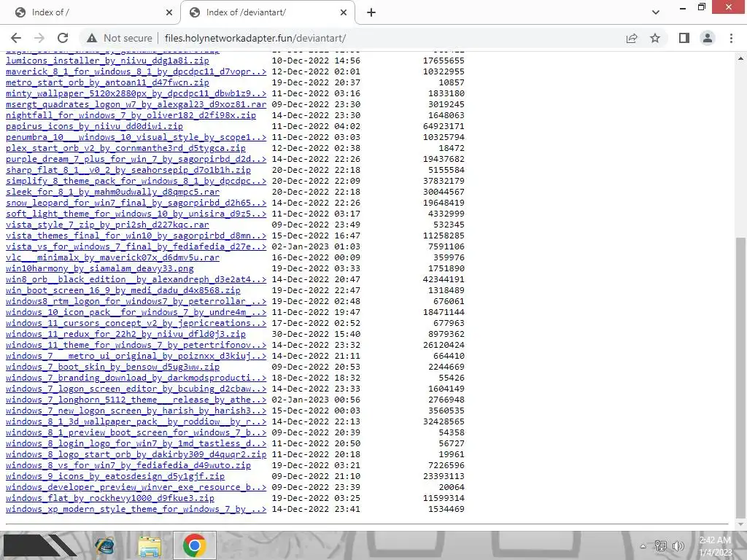Open the Chrome side panel
Viewport: 747px width, 560px height.
click(684, 38)
